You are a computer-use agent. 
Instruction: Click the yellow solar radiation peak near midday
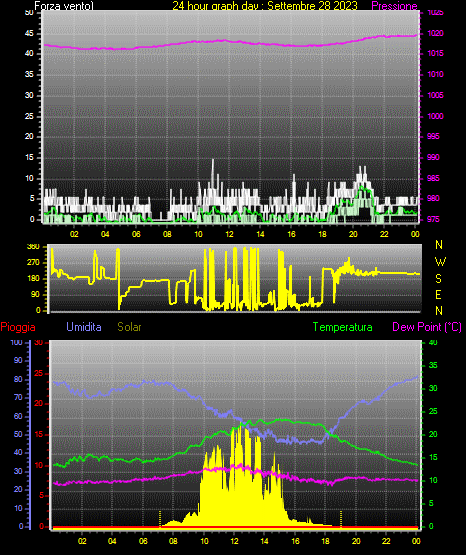pyautogui.click(x=242, y=425)
